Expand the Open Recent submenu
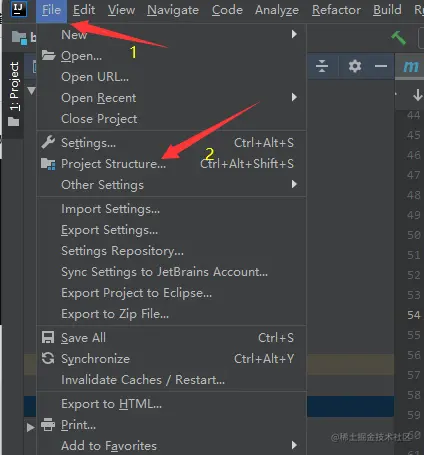This screenshot has width=424, height=455. (x=171, y=98)
